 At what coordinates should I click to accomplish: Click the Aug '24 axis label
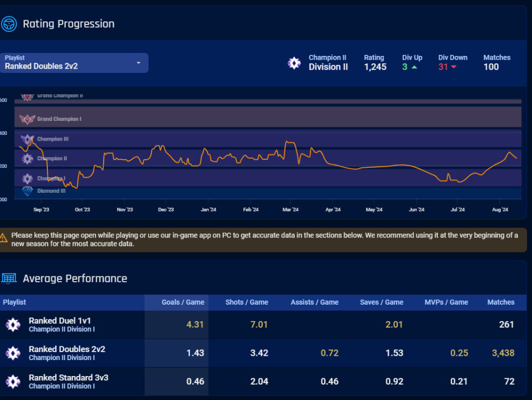pos(500,209)
